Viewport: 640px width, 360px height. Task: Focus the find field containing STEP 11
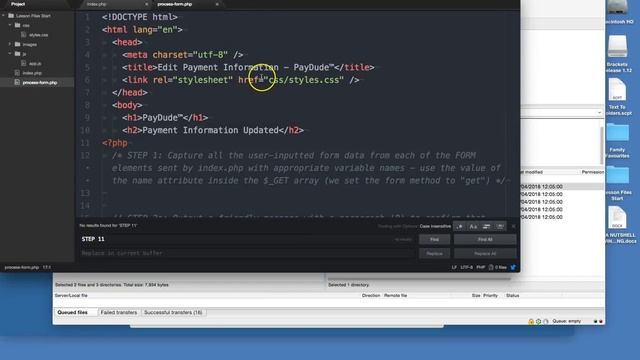pyautogui.click(x=247, y=239)
